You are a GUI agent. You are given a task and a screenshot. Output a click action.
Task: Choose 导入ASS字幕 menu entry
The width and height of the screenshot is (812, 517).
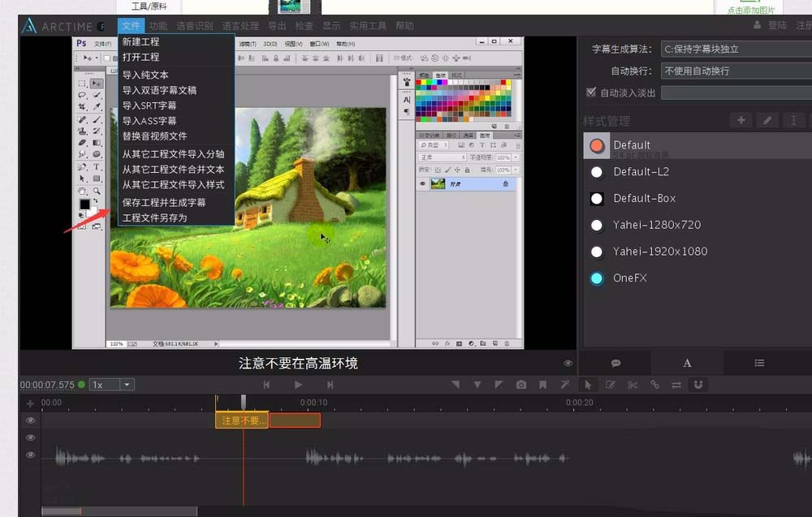coord(176,121)
